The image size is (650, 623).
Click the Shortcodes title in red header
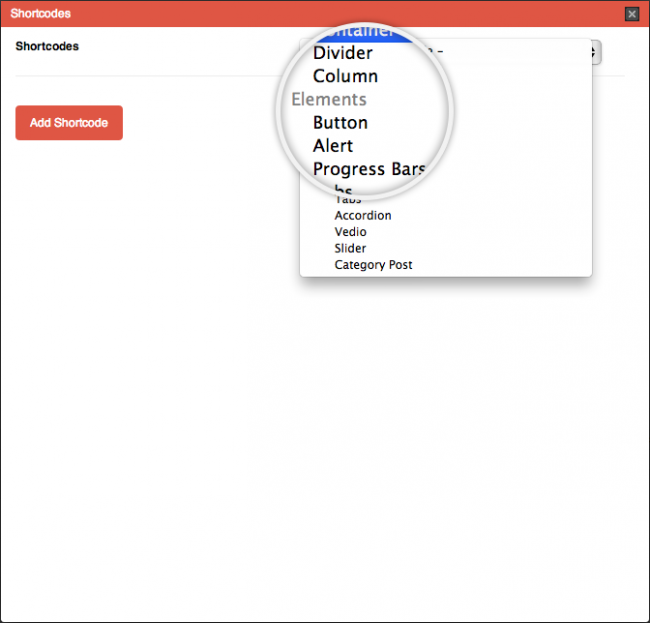41,14
